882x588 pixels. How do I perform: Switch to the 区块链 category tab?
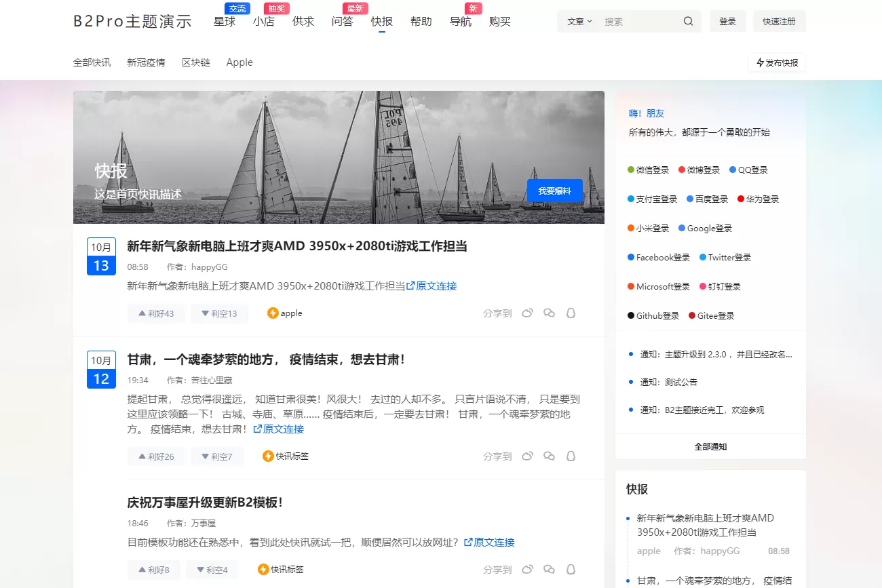196,62
